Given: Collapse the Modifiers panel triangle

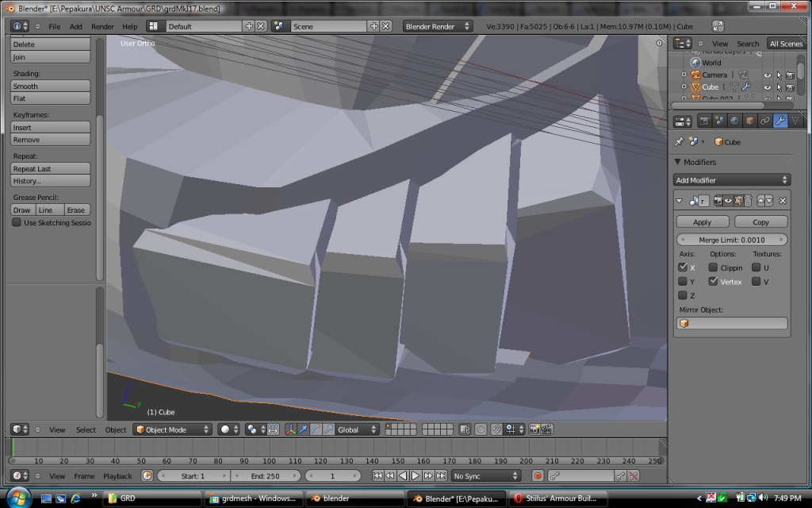Looking at the screenshot, I should pos(677,162).
